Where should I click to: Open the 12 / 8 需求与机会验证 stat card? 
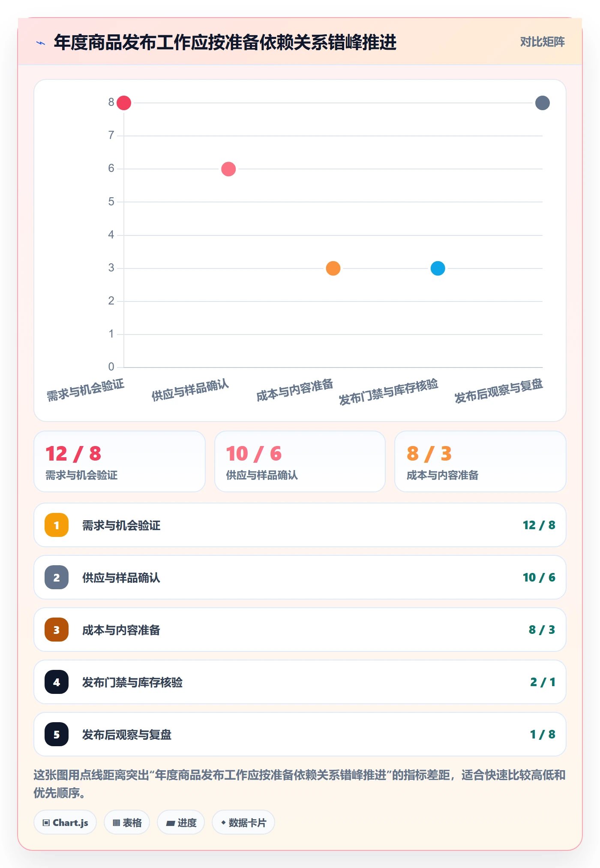coord(120,461)
